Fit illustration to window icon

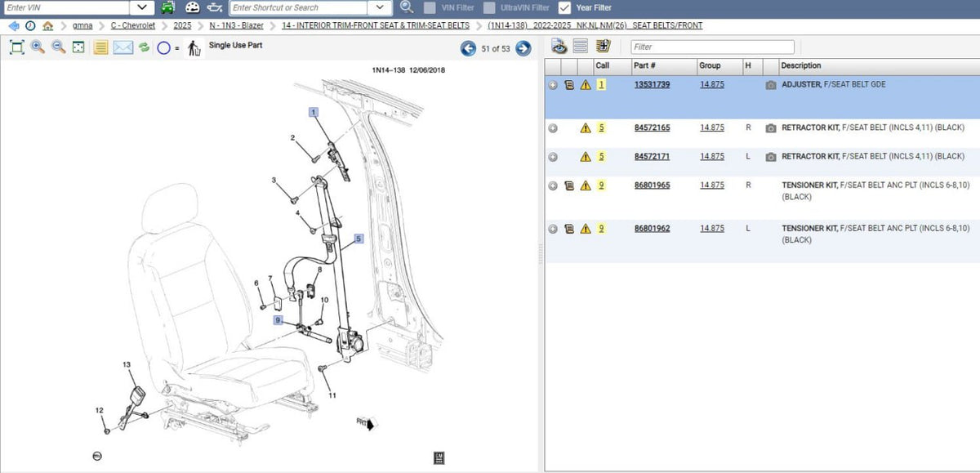click(x=16, y=47)
